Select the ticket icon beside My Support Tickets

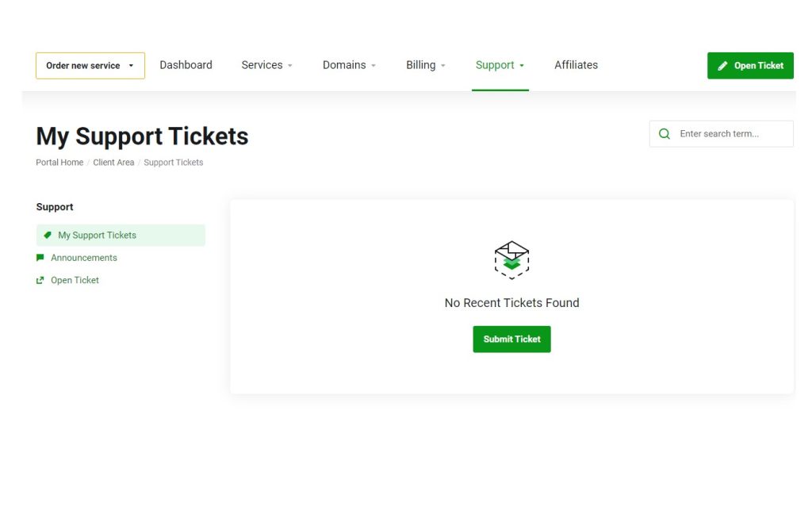(x=49, y=235)
